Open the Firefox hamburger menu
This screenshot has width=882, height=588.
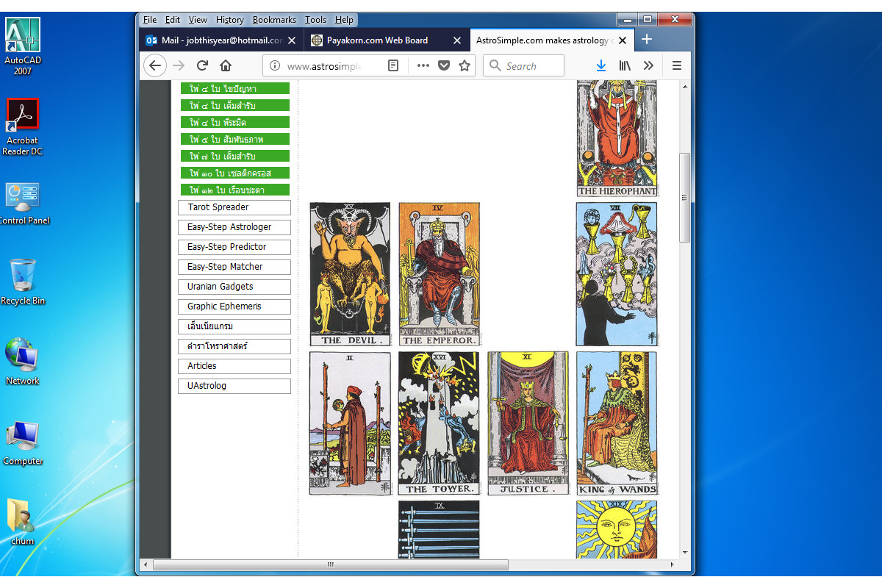677,65
